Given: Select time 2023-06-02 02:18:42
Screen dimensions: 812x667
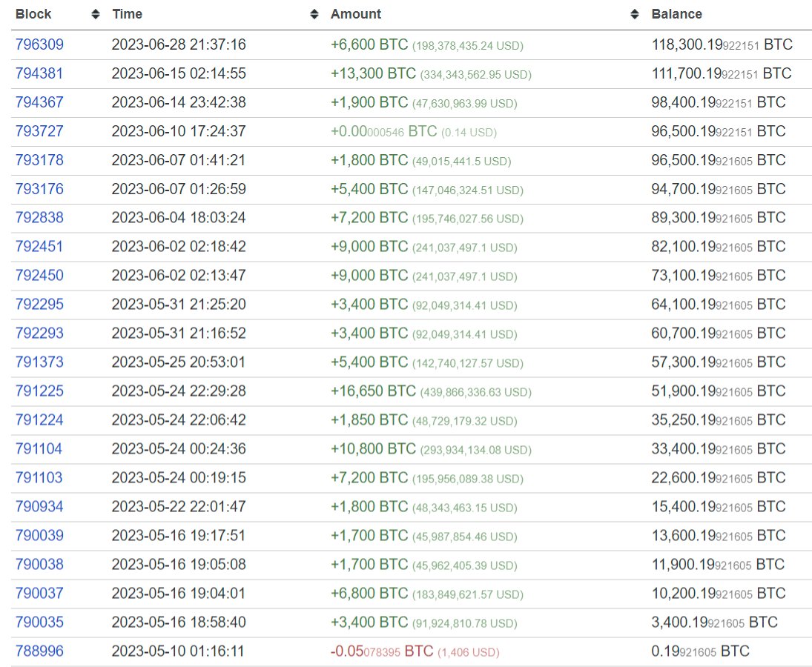Looking at the screenshot, I should click(179, 247).
